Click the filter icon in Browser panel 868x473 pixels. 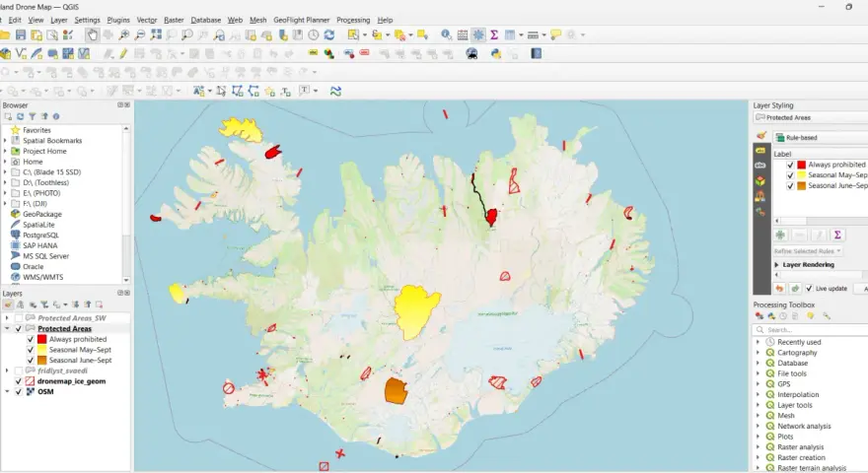[33, 116]
